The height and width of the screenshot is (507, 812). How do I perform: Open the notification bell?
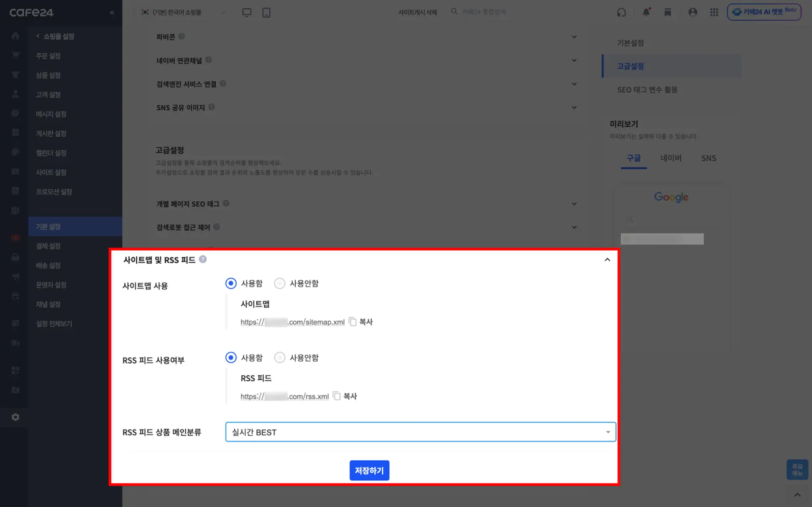[646, 12]
